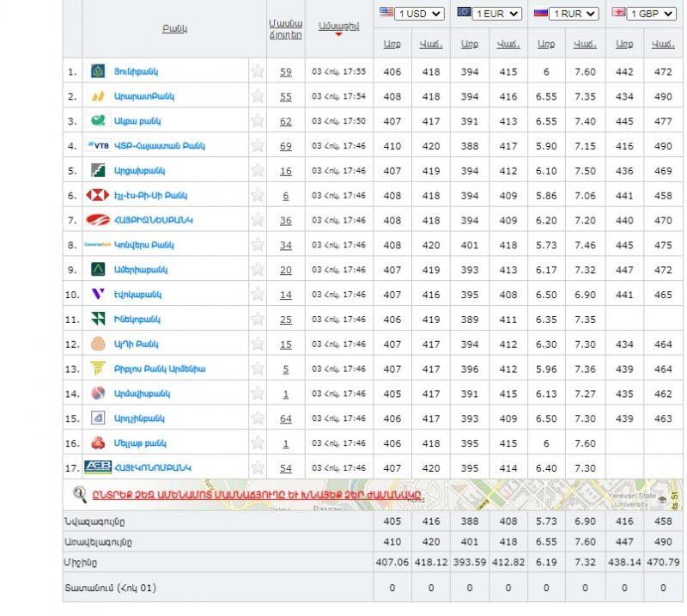Viewport: 687px width, 616px height.
Task: Click the HSBC red hexagon logo
Action: pyautogui.click(x=98, y=195)
